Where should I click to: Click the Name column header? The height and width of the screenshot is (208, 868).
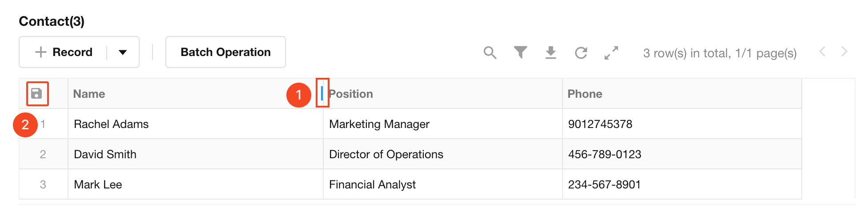pos(89,94)
